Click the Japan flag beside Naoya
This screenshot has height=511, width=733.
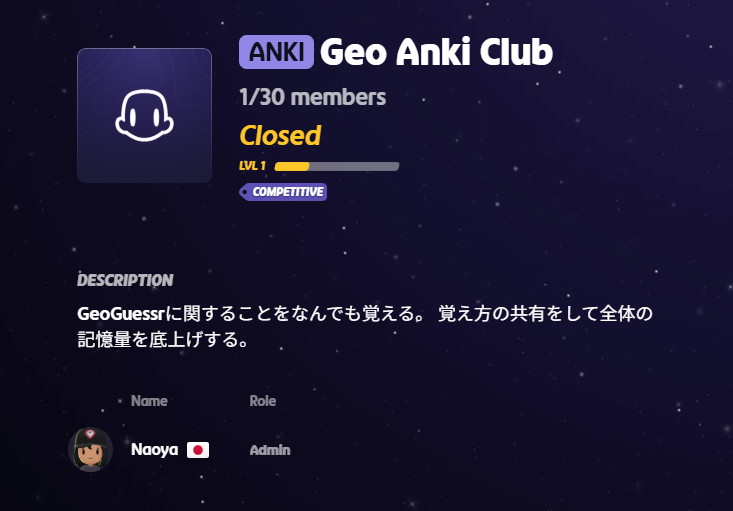198,450
